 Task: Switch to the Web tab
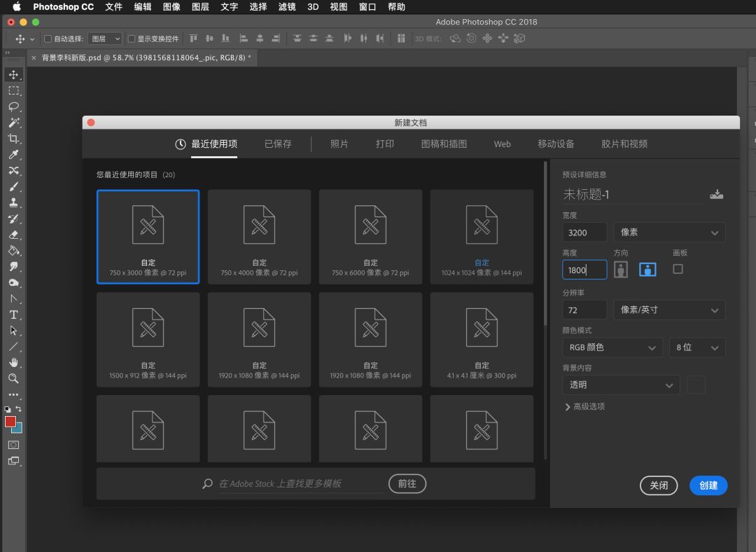[x=502, y=144]
